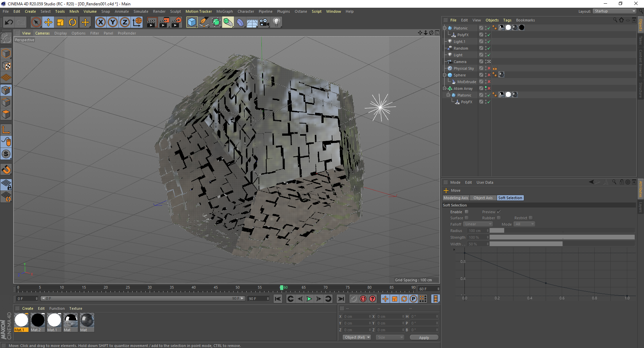Image resolution: width=644 pixels, height=348 pixels.
Task: Switch to the Object Axis tab
Action: pos(483,198)
